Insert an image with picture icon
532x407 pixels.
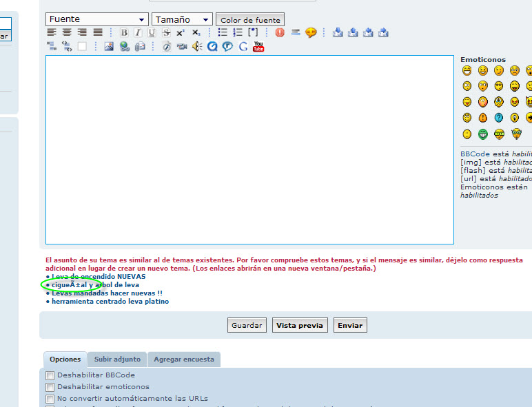(109, 46)
